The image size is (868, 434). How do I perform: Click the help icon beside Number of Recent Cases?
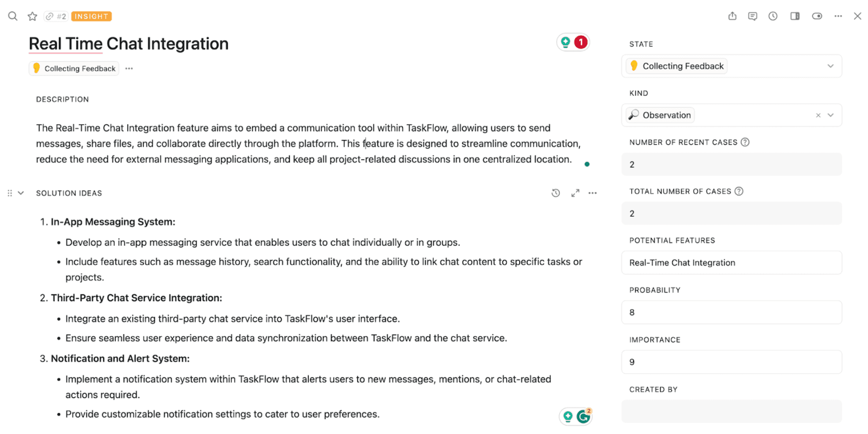[x=745, y=142]
